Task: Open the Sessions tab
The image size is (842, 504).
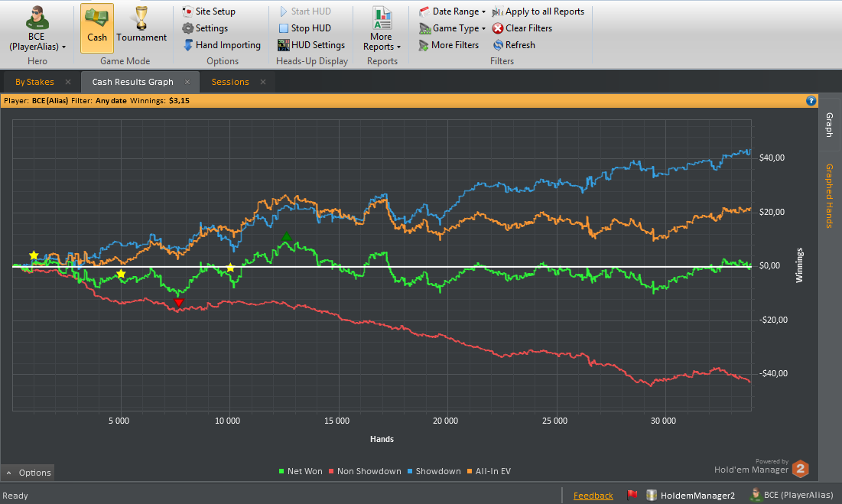Action: (230, 82)
